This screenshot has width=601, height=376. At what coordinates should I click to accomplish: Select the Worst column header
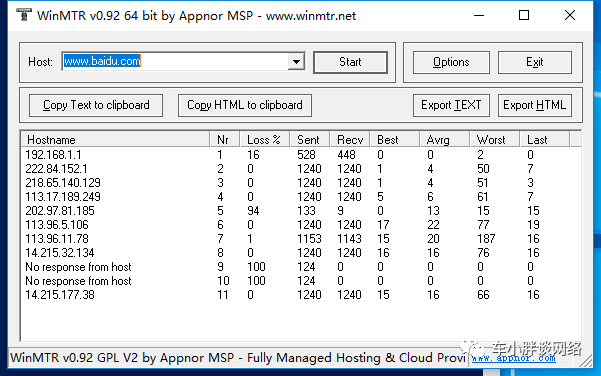point(495,140)
